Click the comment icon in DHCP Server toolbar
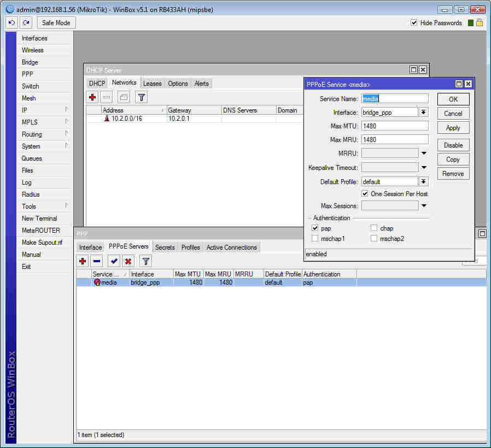 (x=124, y=97)
